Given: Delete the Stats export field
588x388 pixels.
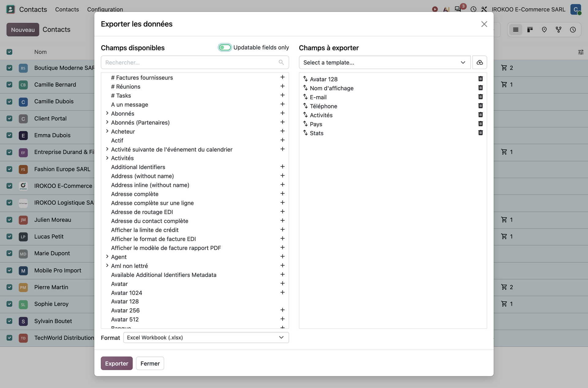Looking at the screenshot, I should 480,133.
